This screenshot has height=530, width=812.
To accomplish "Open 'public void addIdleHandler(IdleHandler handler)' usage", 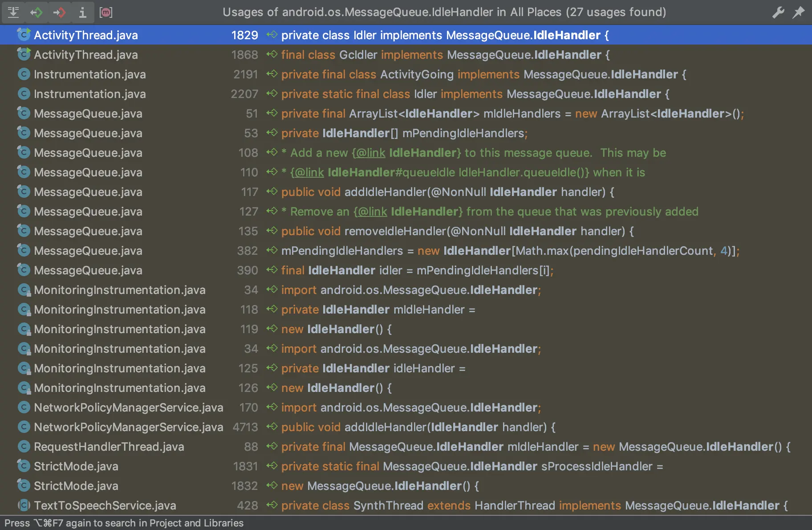I will pos(418,427).
